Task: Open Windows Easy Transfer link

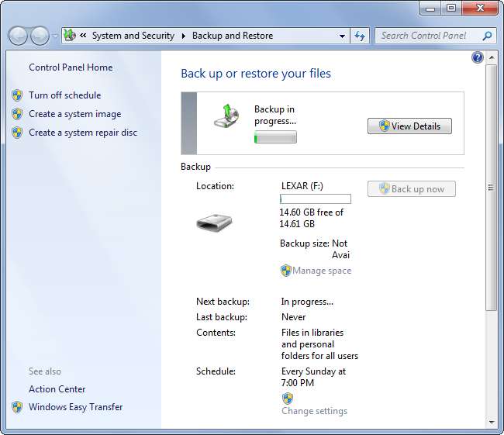Action: pyautogui.click(x=76, y=407)
